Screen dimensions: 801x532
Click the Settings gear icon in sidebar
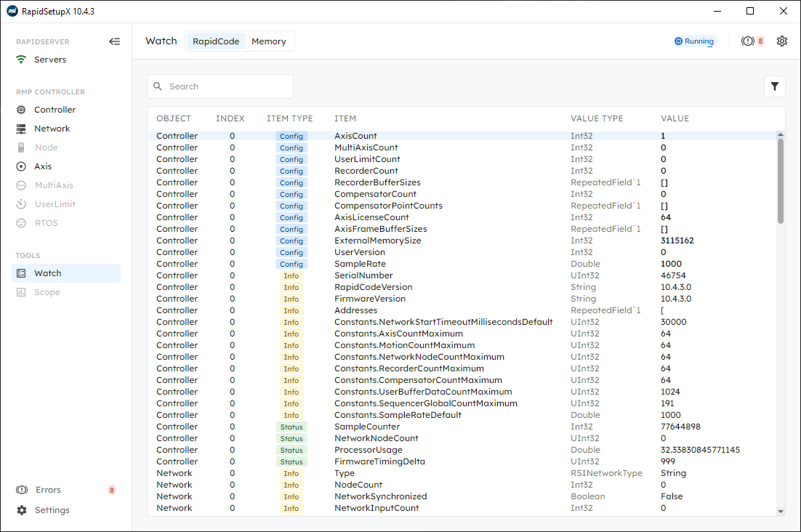pos(22,510)
